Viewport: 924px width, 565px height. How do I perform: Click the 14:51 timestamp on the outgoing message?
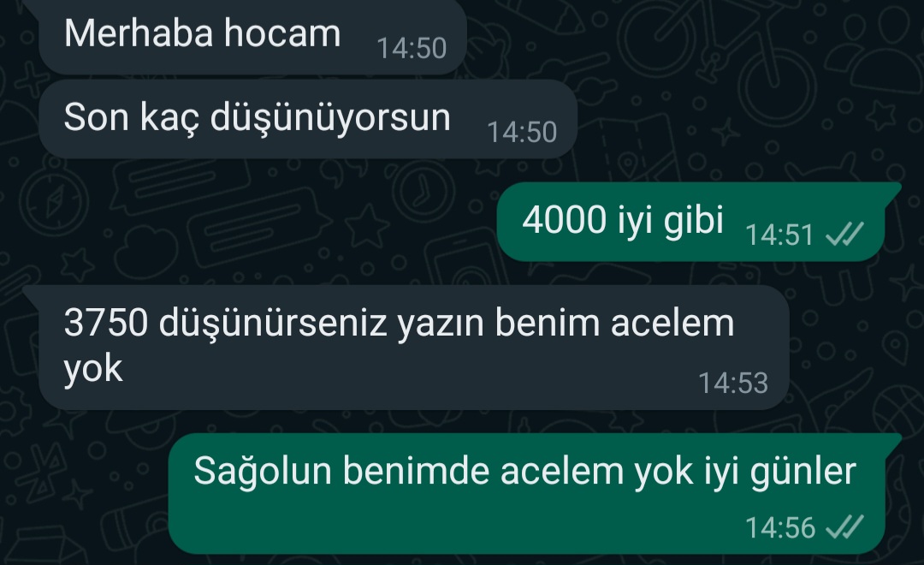[x=779, y=235]
